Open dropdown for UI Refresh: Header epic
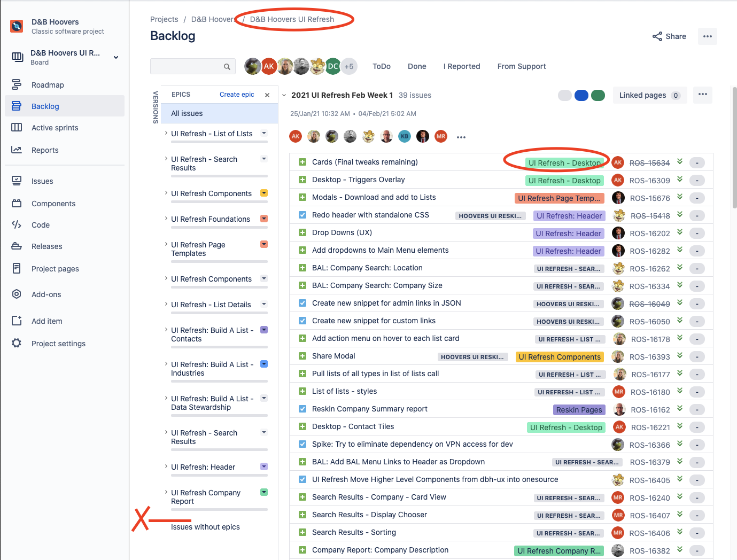 263,466
